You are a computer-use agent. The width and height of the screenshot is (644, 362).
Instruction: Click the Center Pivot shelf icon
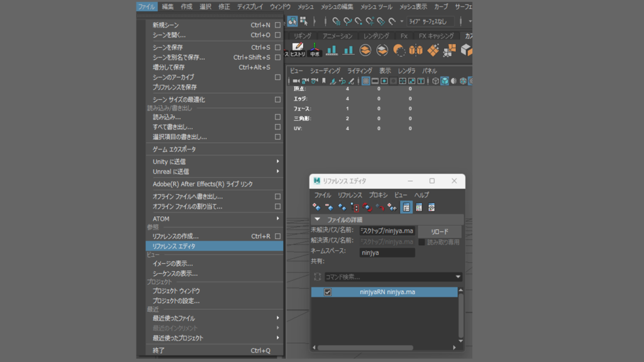coord(314,50)
